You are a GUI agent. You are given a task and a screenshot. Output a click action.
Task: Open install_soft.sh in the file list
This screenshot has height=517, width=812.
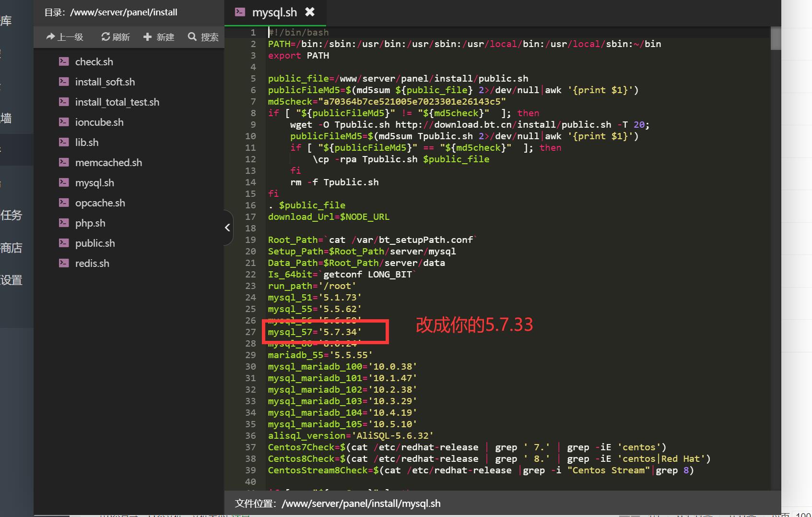click(x=105, y=82)
